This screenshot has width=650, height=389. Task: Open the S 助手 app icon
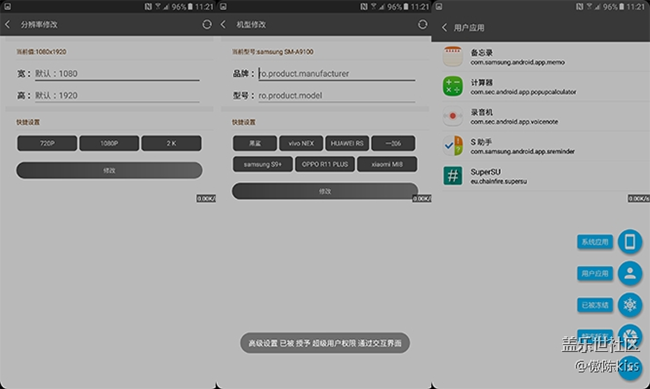[x=453, y=146]
